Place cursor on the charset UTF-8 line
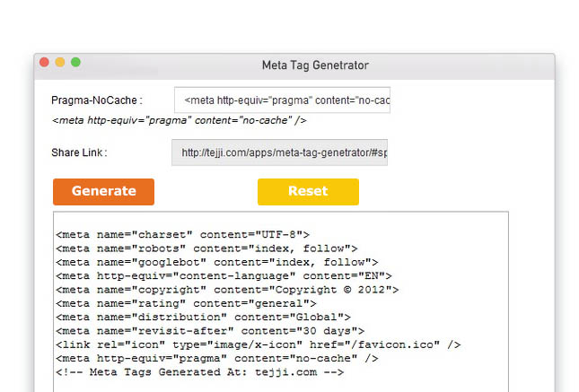579x392 pixels. tap(182, 235)
